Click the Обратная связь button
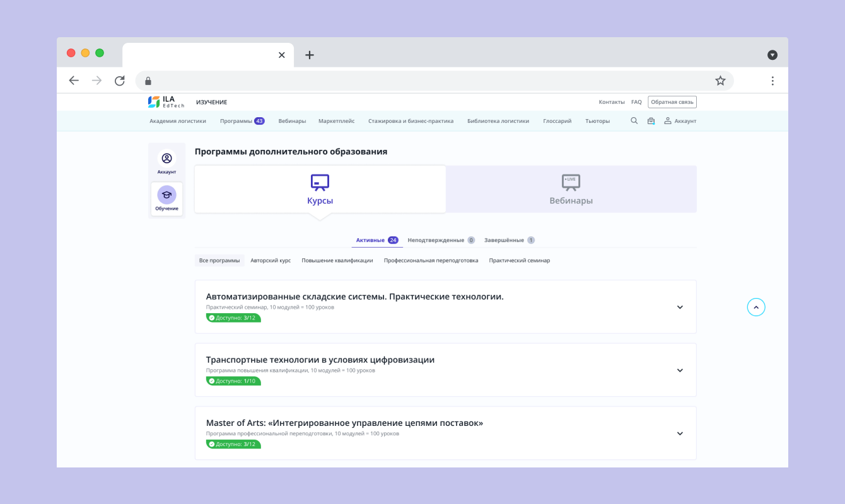This screenshot has width=845, height=504. point(672,102)
